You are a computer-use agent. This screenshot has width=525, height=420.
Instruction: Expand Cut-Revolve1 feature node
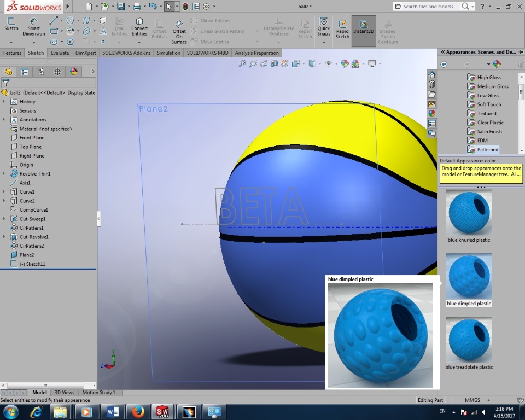coord(4,237)
